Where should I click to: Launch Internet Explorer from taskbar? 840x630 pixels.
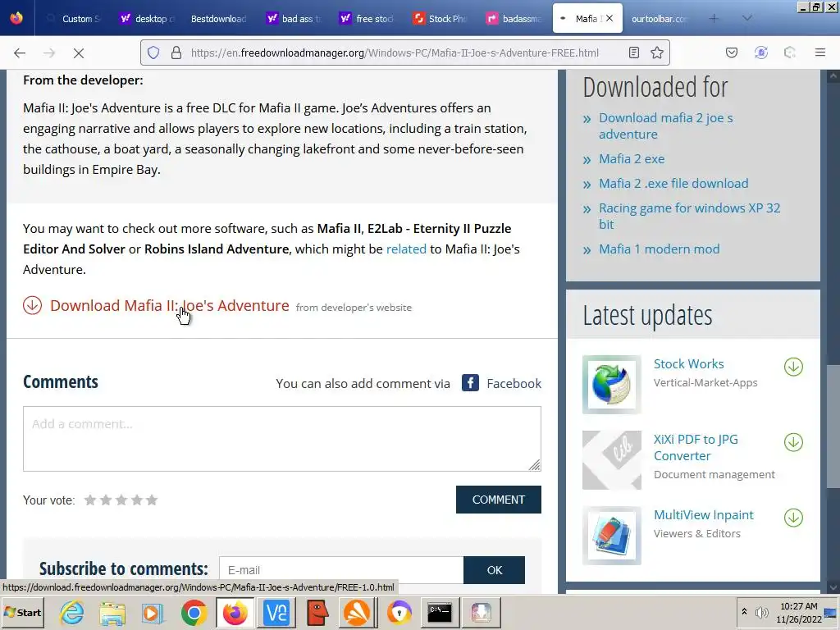[x=72, y=612]
